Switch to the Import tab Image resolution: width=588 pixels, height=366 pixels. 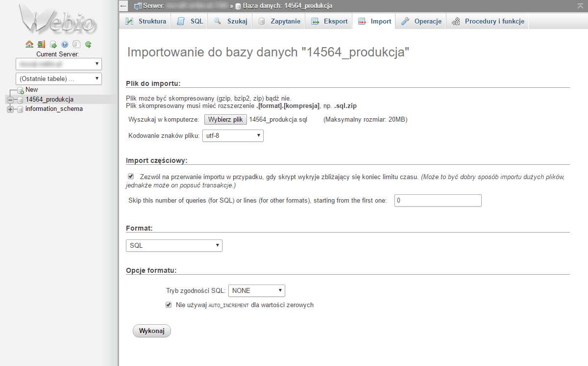(x=375, y=21)
